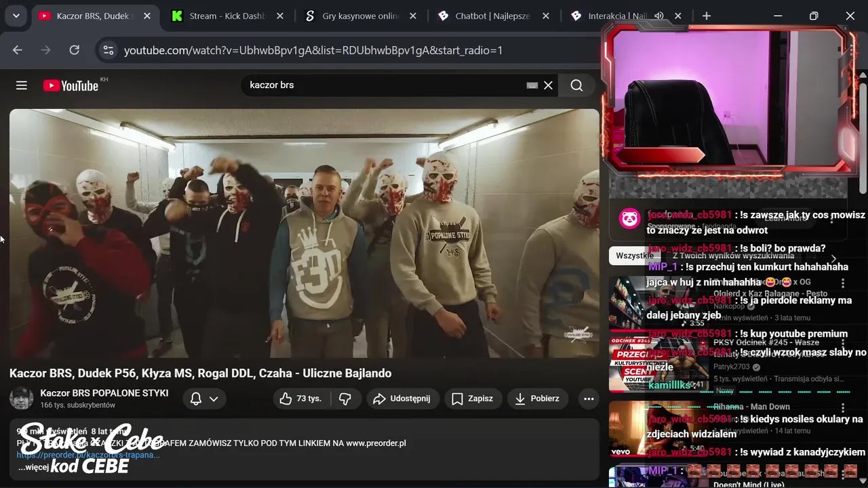Download the video with Pobierz

coord(537,399)
